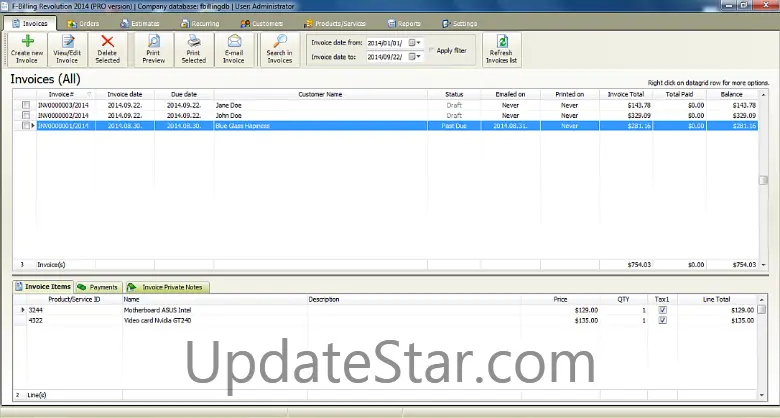Open the Settings tab

coord(459,23)
